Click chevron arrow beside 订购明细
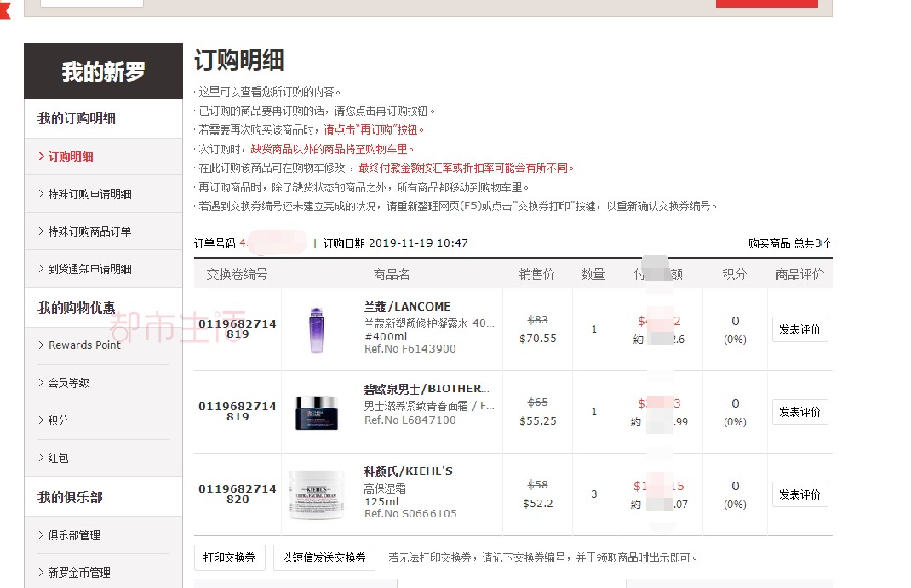Image resolution: width=911 pixels, height=588 pixels. [41, 156]
